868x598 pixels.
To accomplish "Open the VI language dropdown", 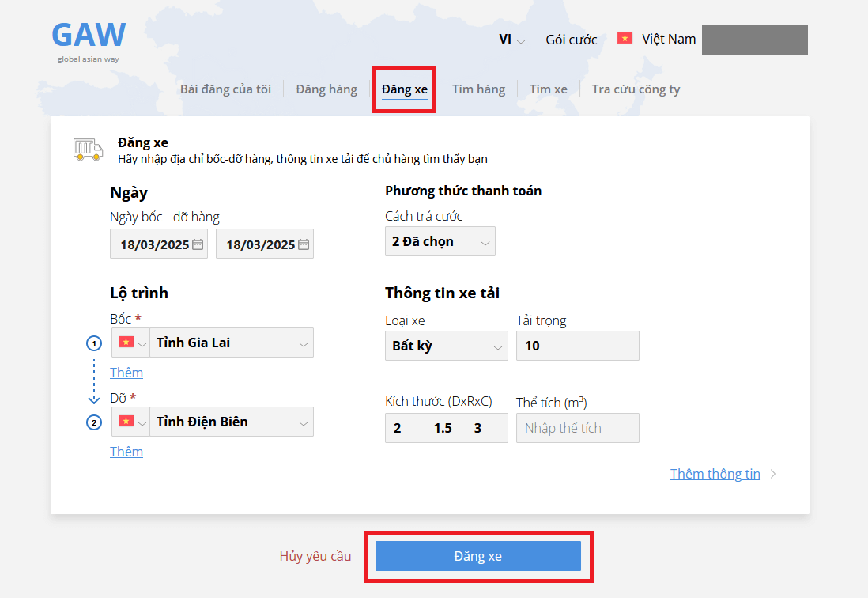I will coord(511,40).
